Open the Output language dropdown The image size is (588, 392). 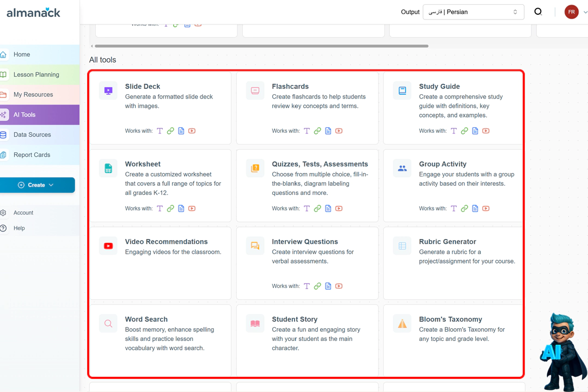pos(473,12)
